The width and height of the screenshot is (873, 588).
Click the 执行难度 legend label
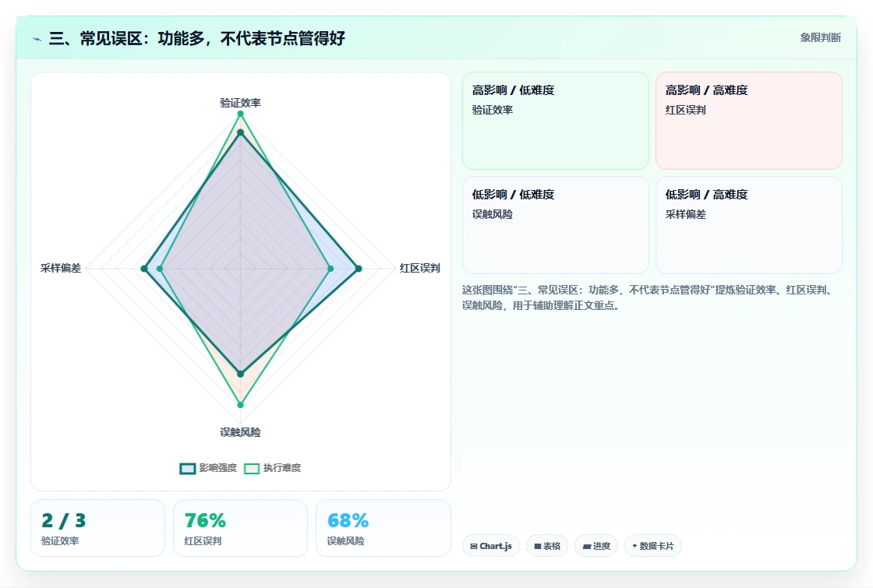(281, 468)
